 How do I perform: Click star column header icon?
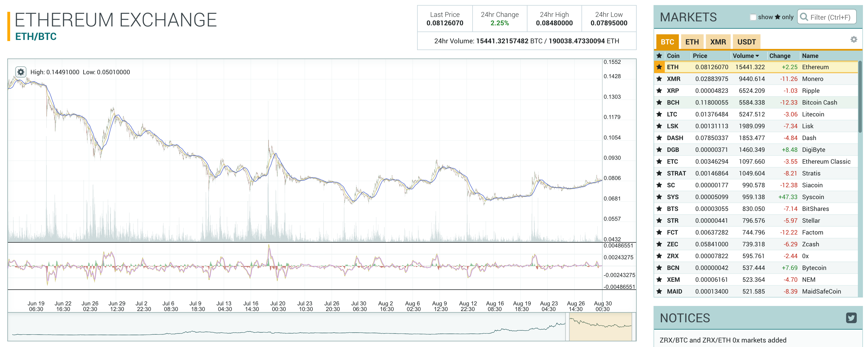click(659, 55)
